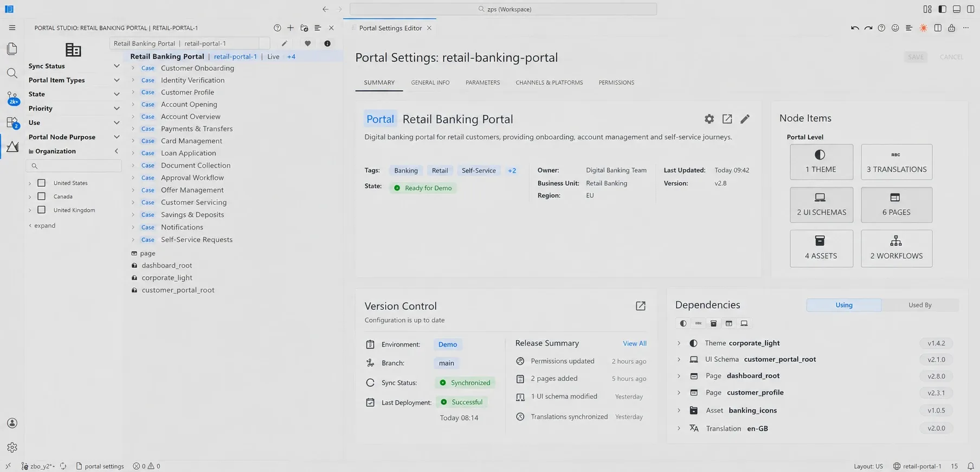Click the smiley feedback icon
Screen dimensions: 980x472
click(x=895, y=28)
